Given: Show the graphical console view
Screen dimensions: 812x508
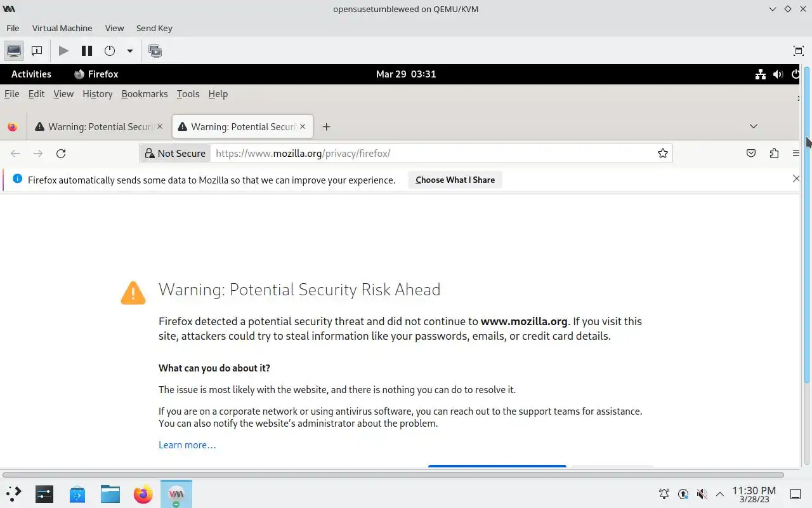Looking at the screenshot, I should click(x=14, y=51).
